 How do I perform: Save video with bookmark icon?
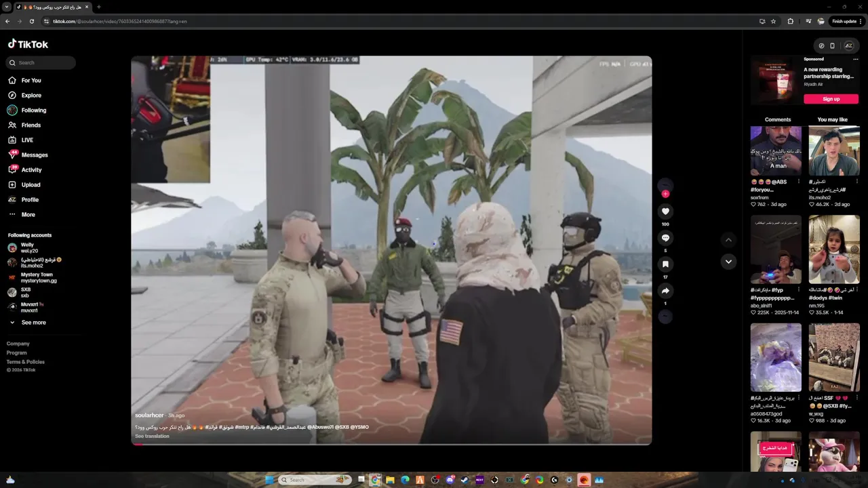pos(665,264)
